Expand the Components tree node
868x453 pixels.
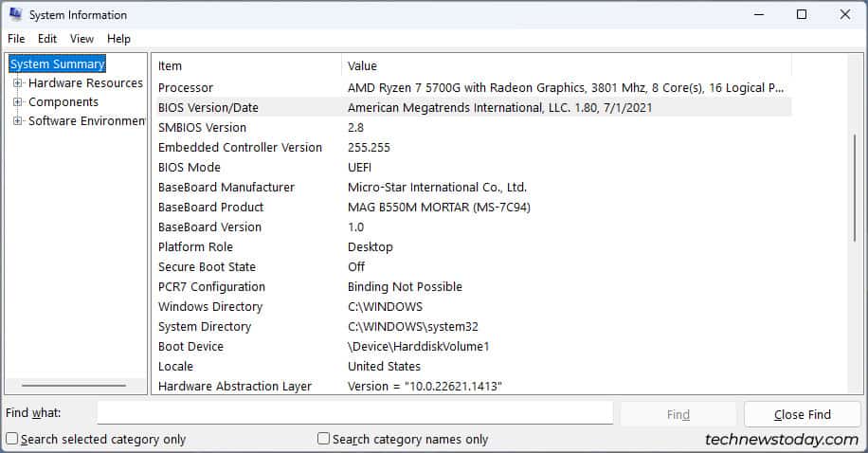point(18,102)
